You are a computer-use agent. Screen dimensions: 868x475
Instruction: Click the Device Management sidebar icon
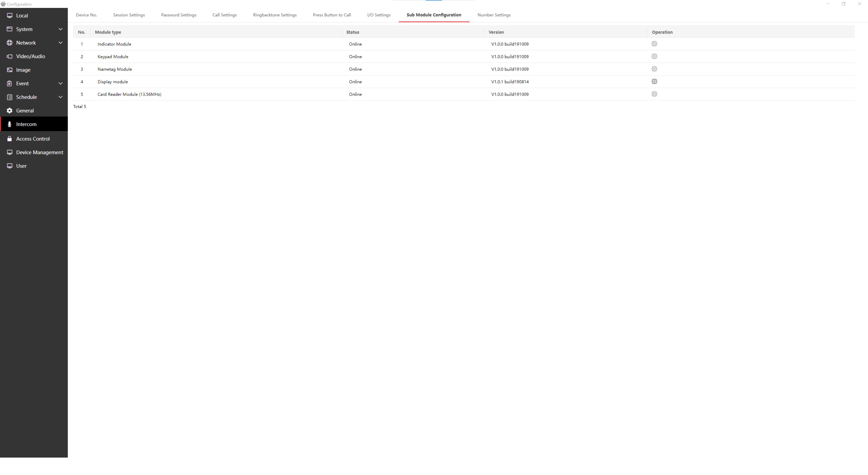[10, 152]
